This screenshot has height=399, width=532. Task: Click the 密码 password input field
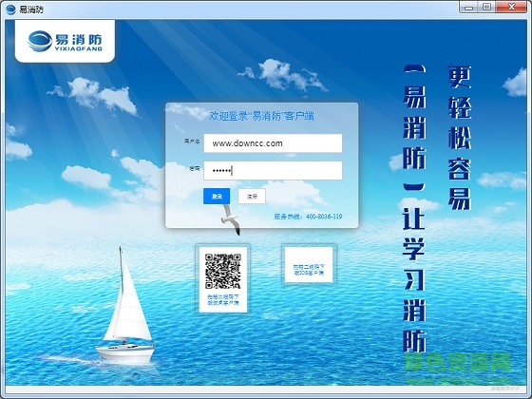(x=273, y=170)
